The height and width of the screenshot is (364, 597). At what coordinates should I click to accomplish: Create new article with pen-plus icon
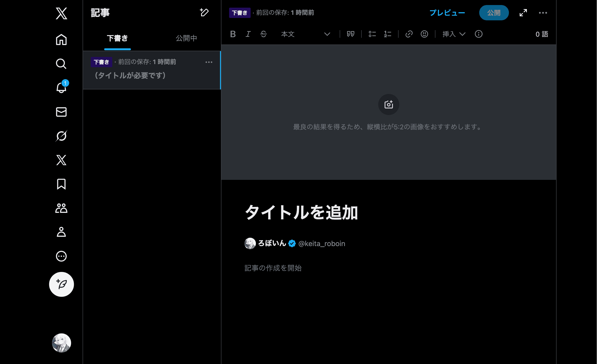[x=204, y=12]
